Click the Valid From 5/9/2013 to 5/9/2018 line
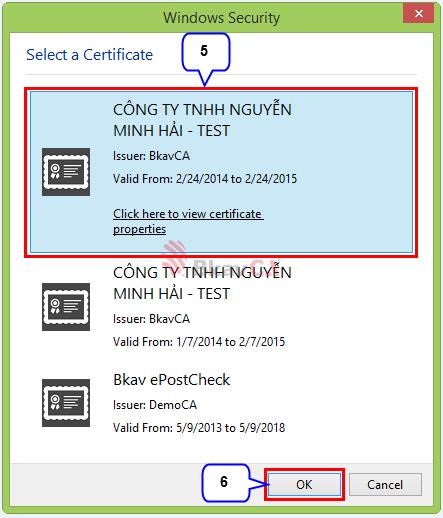This screenshot has width=443, height=518. pos(199,428)
